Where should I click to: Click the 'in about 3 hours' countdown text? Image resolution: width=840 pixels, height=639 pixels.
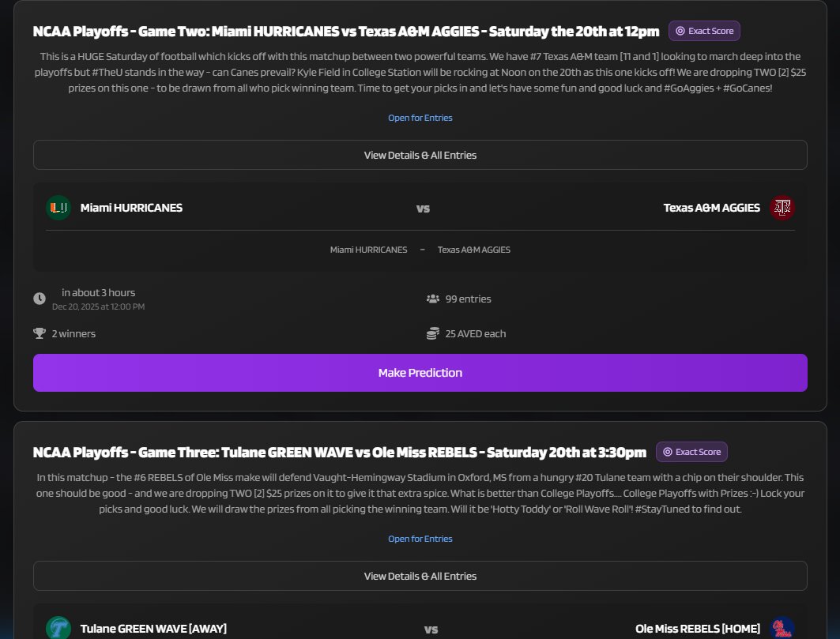pyautogui.click(x=99, y=292)
